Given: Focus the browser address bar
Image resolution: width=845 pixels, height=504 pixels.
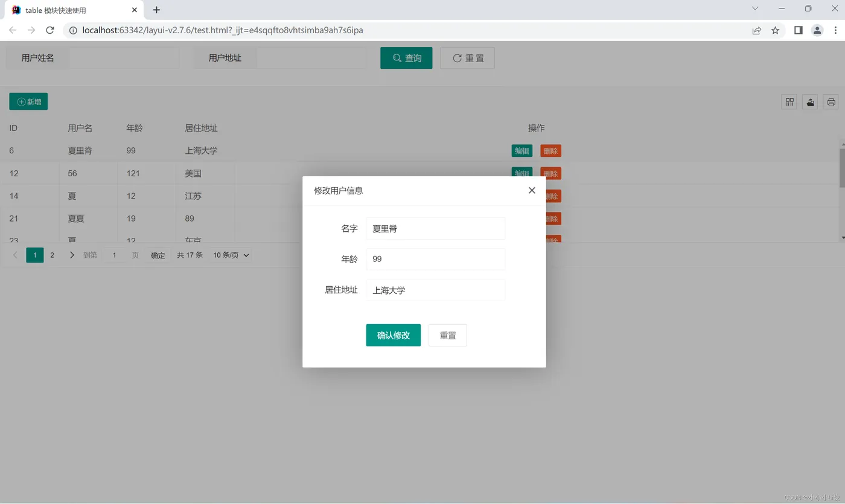Looking at the screenshot, I should [x=410, y=30].
